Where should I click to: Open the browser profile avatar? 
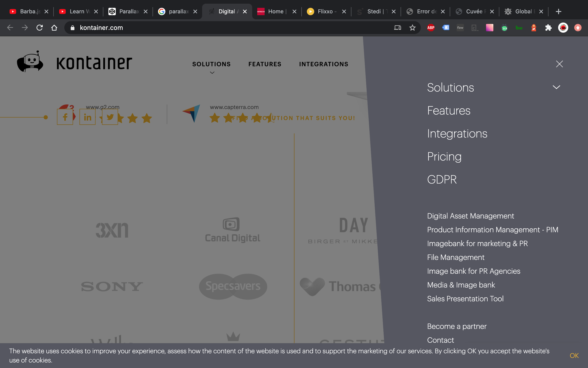coord(563,28)
